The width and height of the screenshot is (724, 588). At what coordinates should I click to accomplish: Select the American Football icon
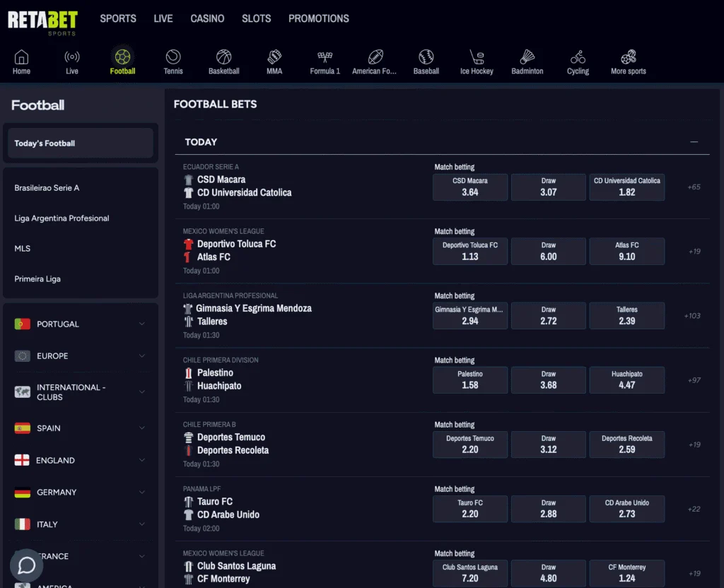375,57
